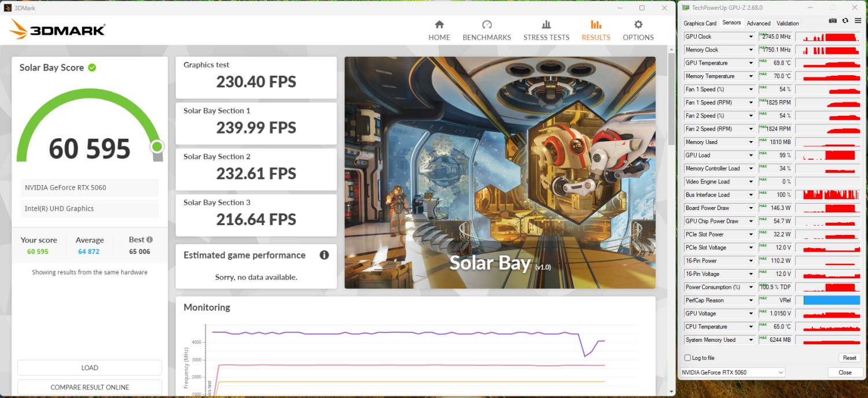Image resolution: width=868 pixels, height=398 pixels.
Task: Click the Solar Bay benchmark preview image
Action: (500, 172)
